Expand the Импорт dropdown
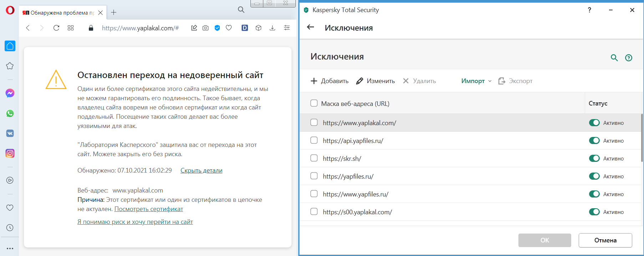644x256 pixels. (476, 81)
